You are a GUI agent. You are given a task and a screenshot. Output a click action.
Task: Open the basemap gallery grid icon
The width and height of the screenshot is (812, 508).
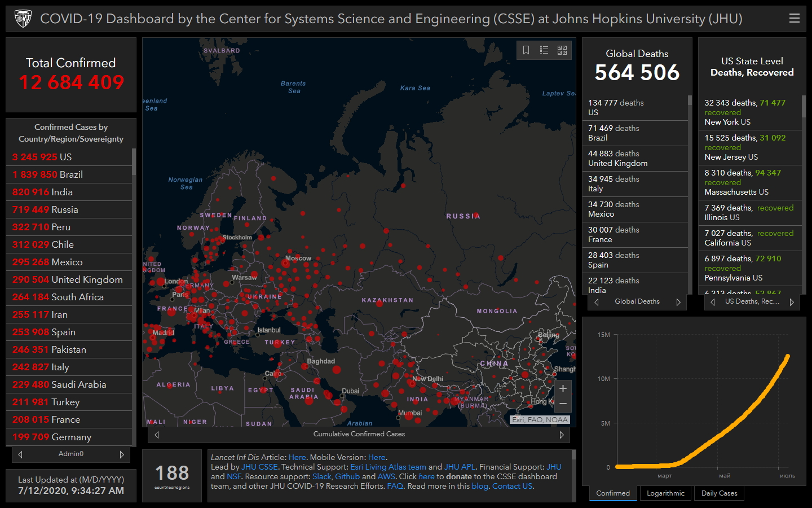562,50
